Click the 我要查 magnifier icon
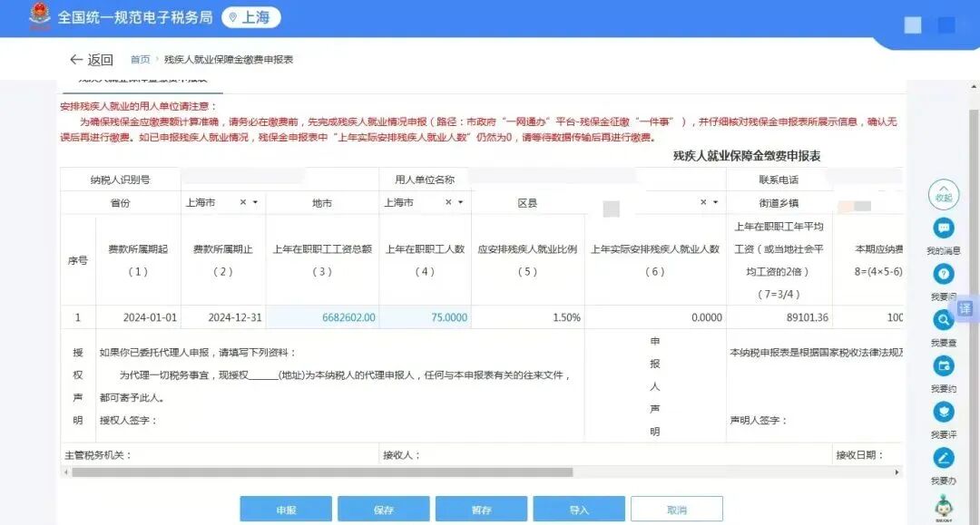The height and width of the screenshot is (525, 980). 942,319
